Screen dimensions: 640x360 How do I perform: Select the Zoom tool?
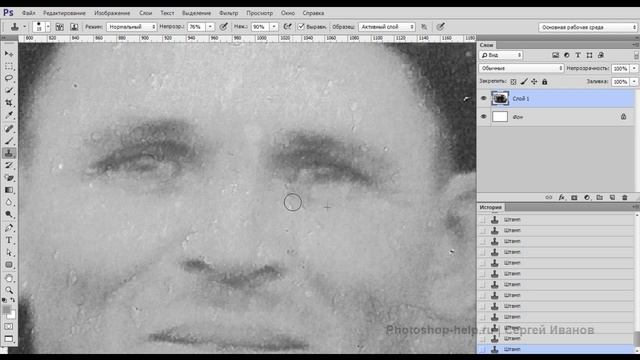[x=9, y=290]
